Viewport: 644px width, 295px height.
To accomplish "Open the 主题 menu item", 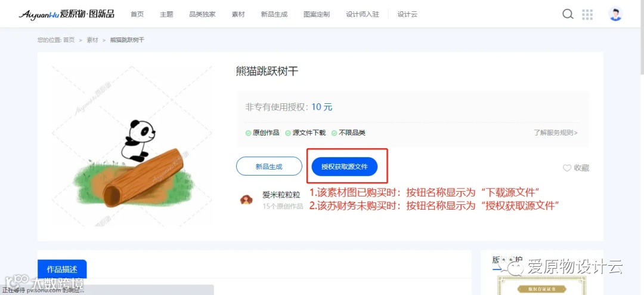I will [166, 14].
